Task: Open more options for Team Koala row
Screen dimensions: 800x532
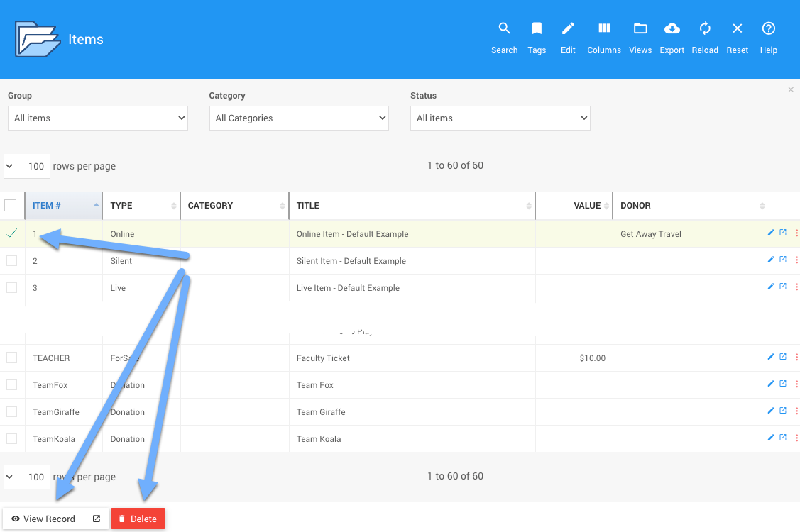Action: (796, 438)
